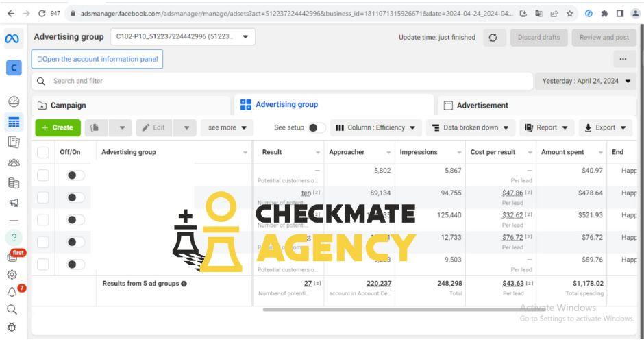
Task: Go back in browser history
Action: point(11,14)
